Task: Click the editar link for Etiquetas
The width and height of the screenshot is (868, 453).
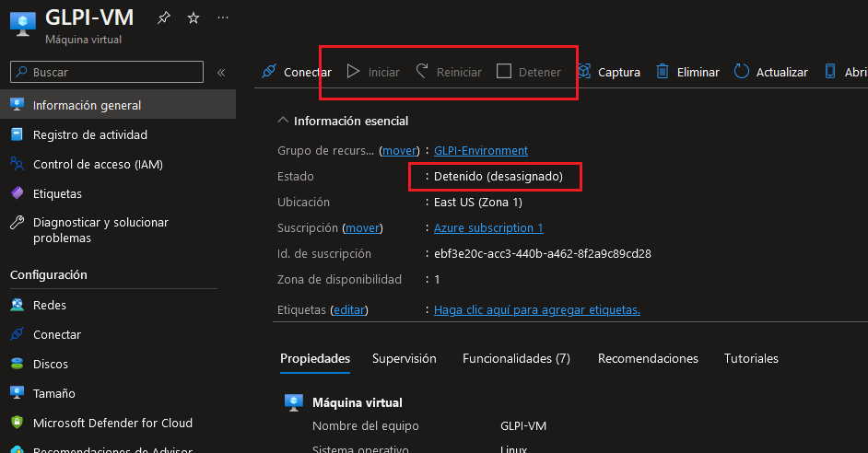Action: point(349,309)
